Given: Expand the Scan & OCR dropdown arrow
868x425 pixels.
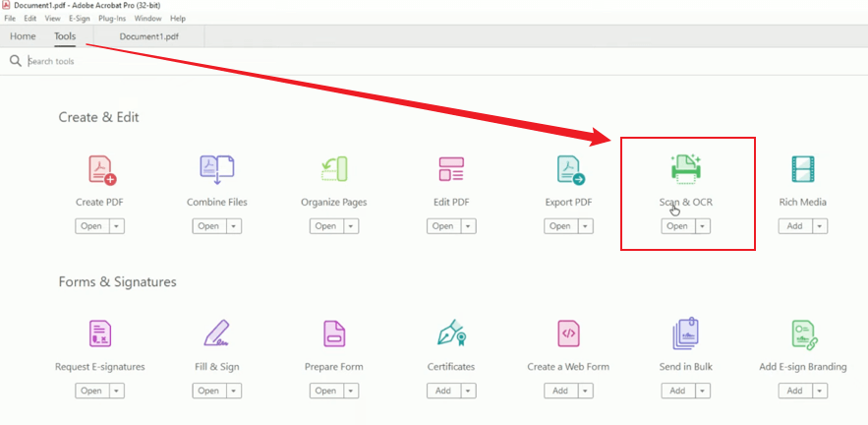Looking at the screenshot, I should [703, 226].
